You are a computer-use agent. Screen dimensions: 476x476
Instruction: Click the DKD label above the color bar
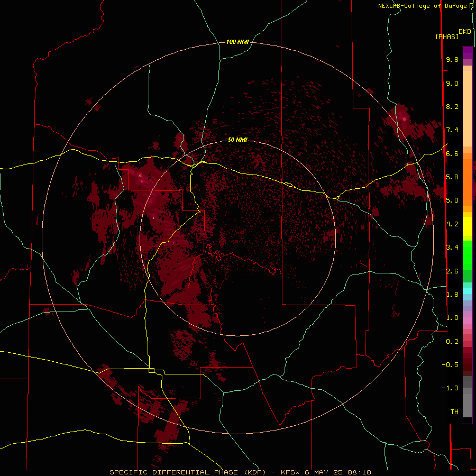click(x=465, y=32)
